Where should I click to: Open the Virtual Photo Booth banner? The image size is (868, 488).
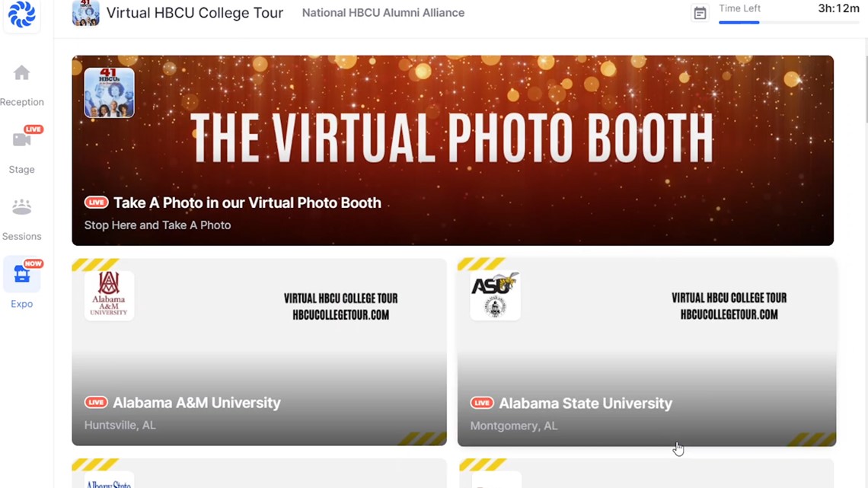point(453,149)
